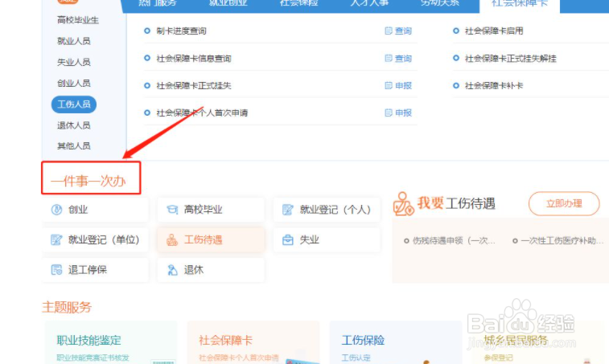Click 参保登记 link in 城乡居民服务 card
609x364 pixels.
pyautogui.click(x=498, y=358)
